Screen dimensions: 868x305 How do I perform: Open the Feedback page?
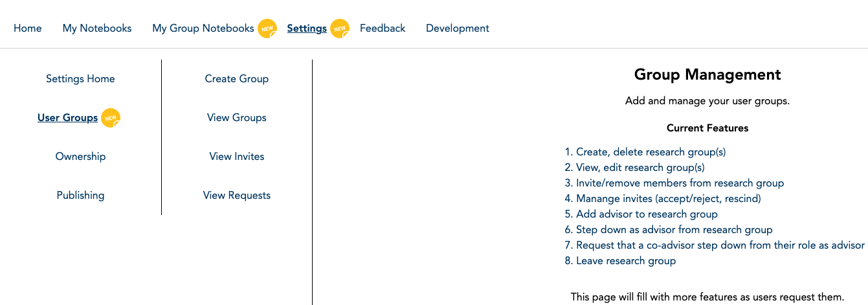[x=383, y=28]
